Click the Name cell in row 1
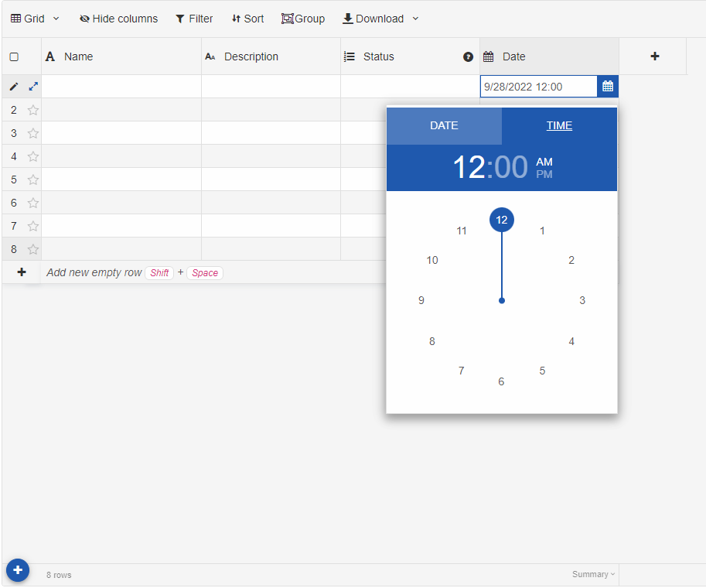Viewport: 706px width, 588px height. 121,87
